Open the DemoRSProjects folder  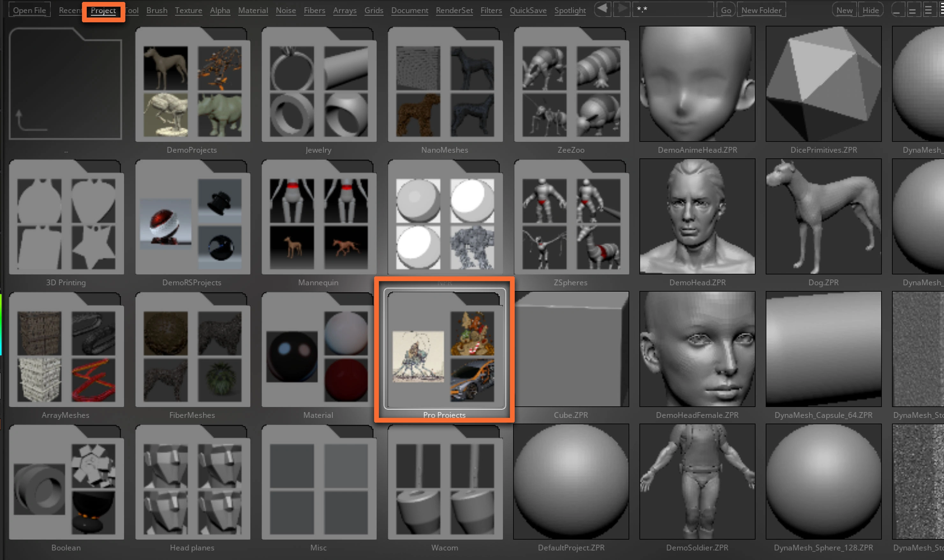pos(192,217)
